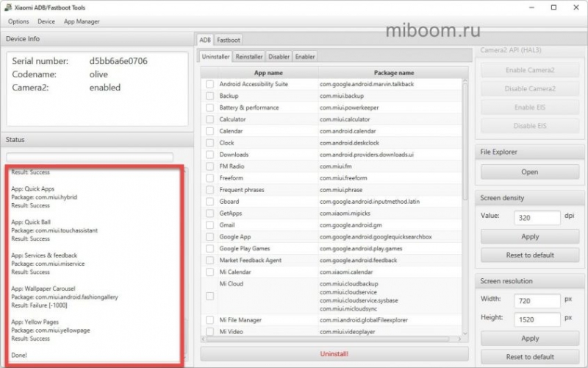Check the Mi File Manager checkbox
588x368 pixels.
coord(210,320)
